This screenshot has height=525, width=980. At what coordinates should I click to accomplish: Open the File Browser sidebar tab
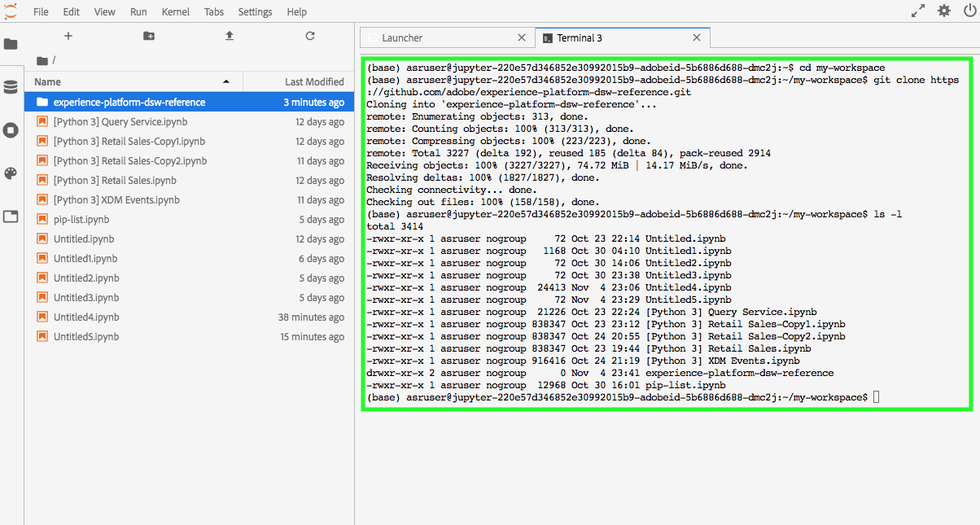coord(11,44)
